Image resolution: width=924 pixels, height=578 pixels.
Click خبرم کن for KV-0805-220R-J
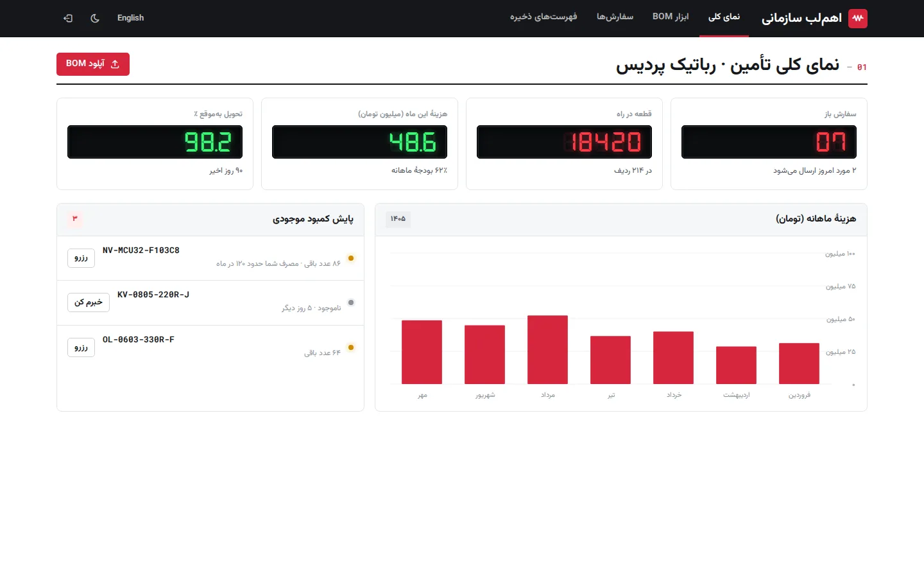coord(89,302)
